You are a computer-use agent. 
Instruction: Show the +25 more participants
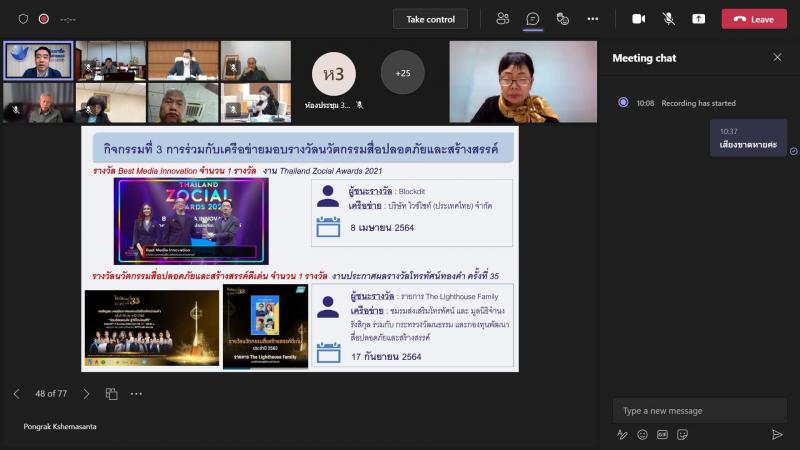click(403, 73)
